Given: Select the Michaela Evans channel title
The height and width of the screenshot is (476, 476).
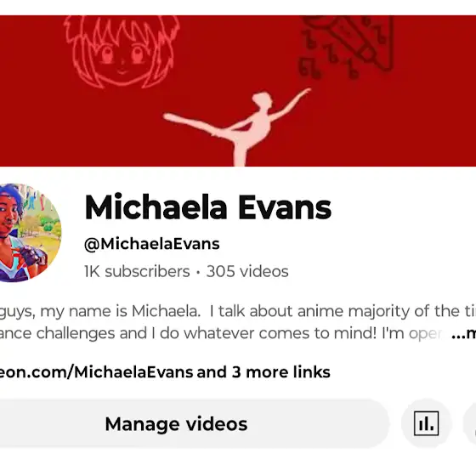Looking at the screenshot, I should 208,207.
